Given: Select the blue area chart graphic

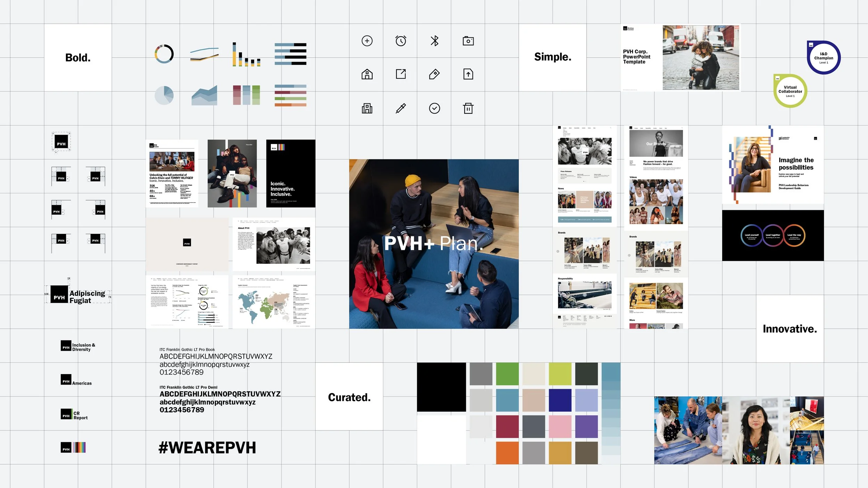Looking at the screenshot, I should click(x=205, y=95).
